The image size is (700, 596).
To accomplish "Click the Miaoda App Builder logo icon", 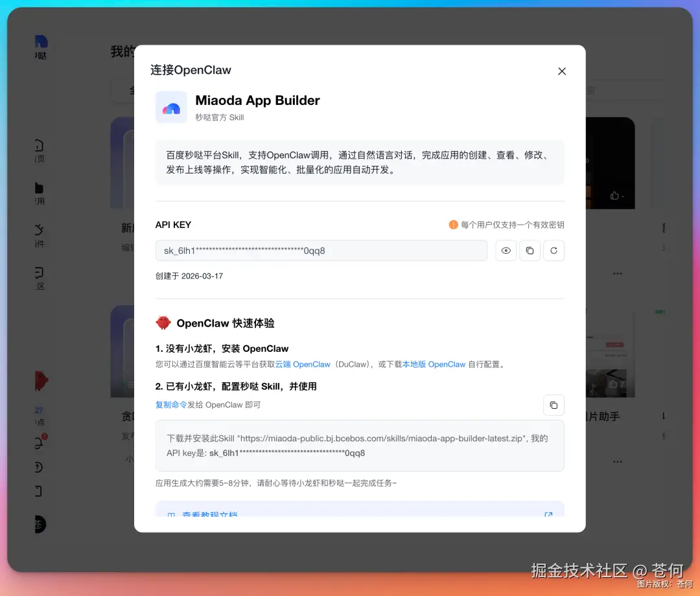I will point(170,107).
